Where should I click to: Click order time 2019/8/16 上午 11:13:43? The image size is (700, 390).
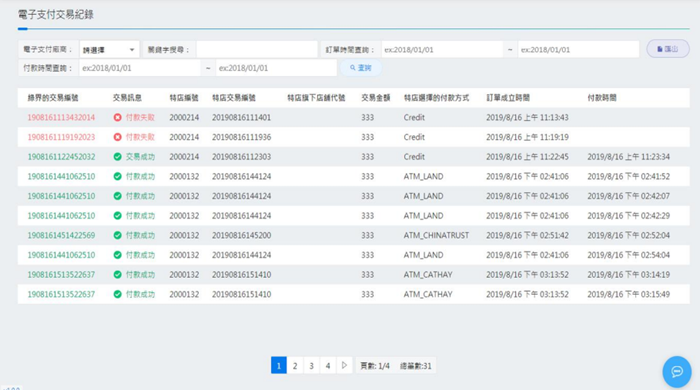(x=527, y=117)
